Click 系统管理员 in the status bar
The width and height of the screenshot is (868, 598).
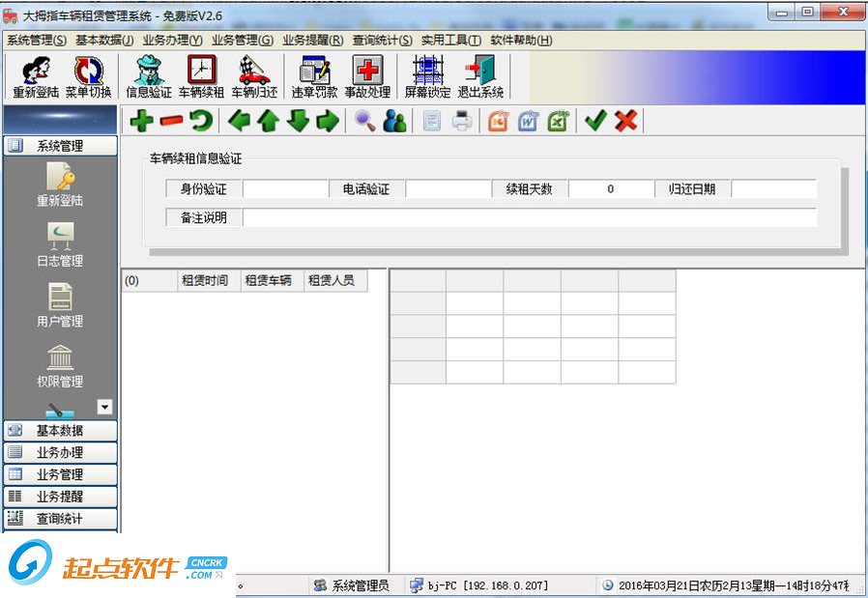pyautogui.click(x=351, y=585)
